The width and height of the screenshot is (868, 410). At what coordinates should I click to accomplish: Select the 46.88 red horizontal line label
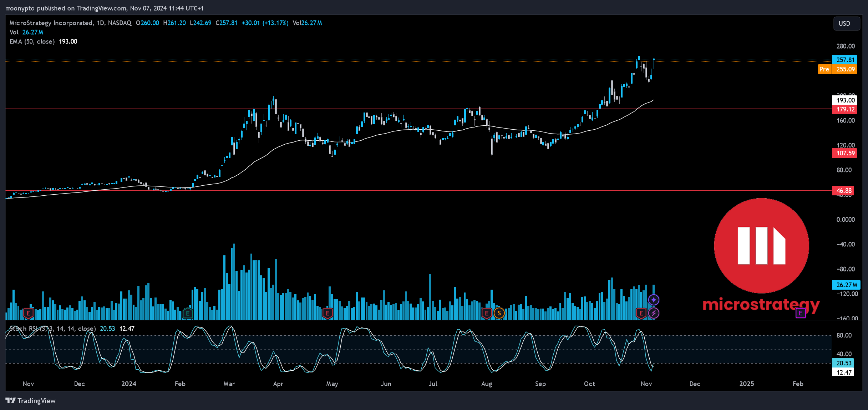(843, 191)
